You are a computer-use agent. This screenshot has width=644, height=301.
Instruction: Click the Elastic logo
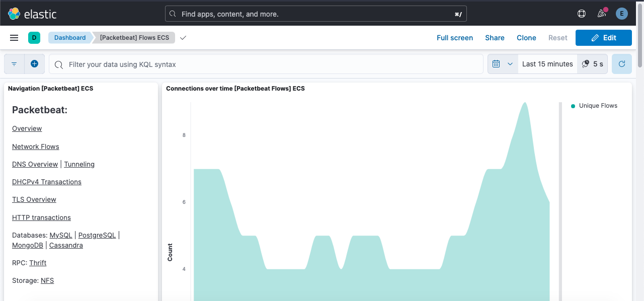pos(32,14)
